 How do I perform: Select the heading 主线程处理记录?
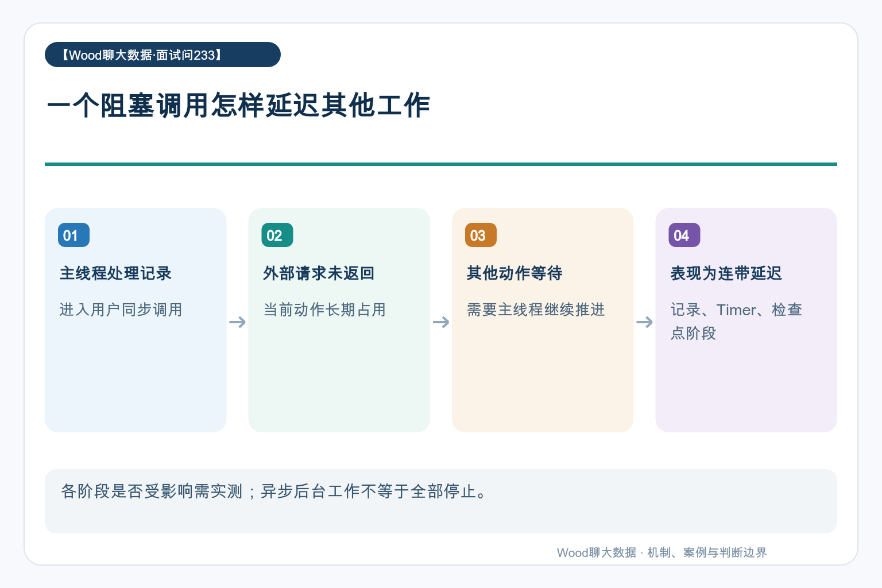(115, 273)
